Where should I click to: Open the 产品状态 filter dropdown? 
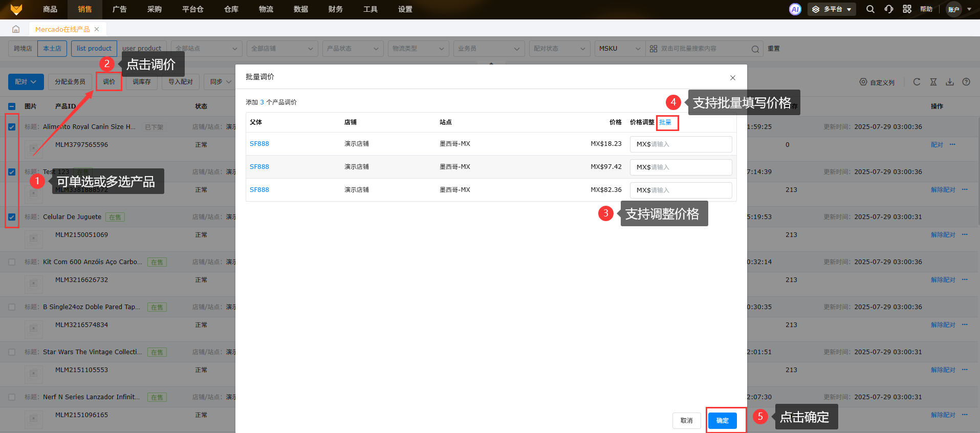(353, 49)
